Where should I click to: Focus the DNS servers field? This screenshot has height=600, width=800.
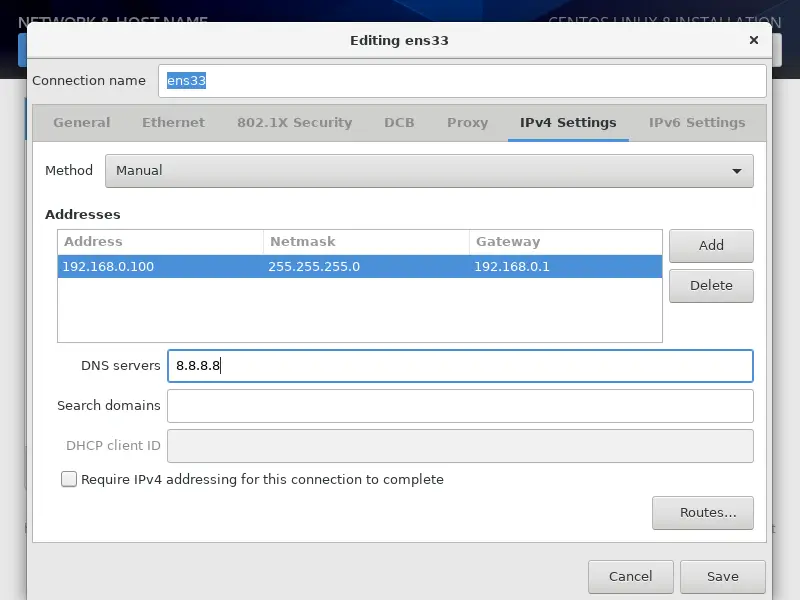pos(460,366)
